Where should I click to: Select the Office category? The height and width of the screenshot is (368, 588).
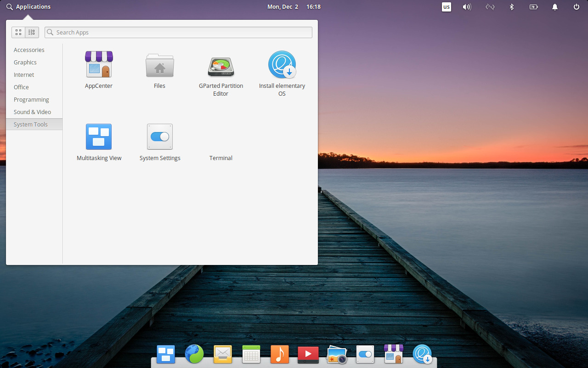click(x=21, y=87)
